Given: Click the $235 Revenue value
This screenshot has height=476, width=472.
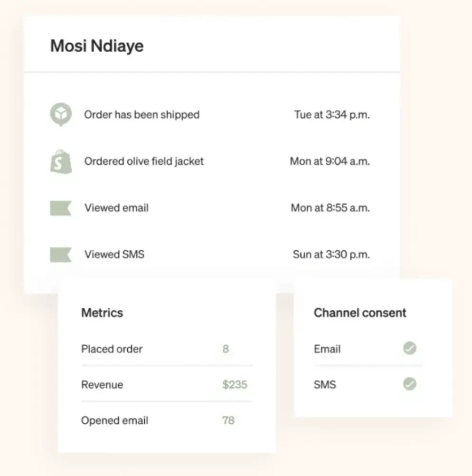Looking at the screenshot, I should (x=235, y=384).
